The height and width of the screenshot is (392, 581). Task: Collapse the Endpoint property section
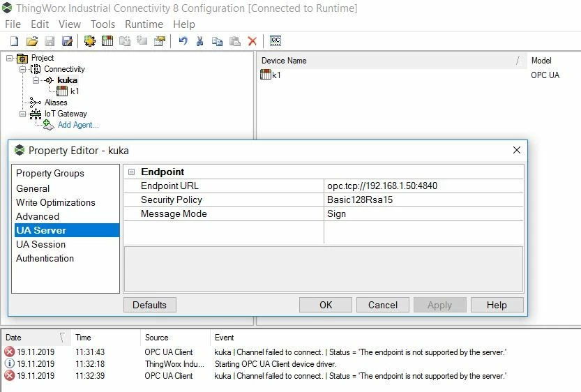(x=131, y=172)
